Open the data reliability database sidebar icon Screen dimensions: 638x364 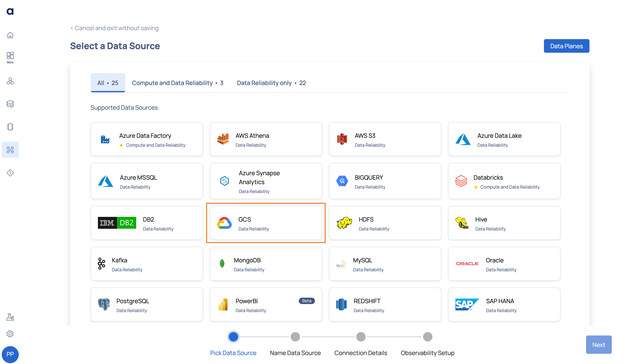click(10, 104)
